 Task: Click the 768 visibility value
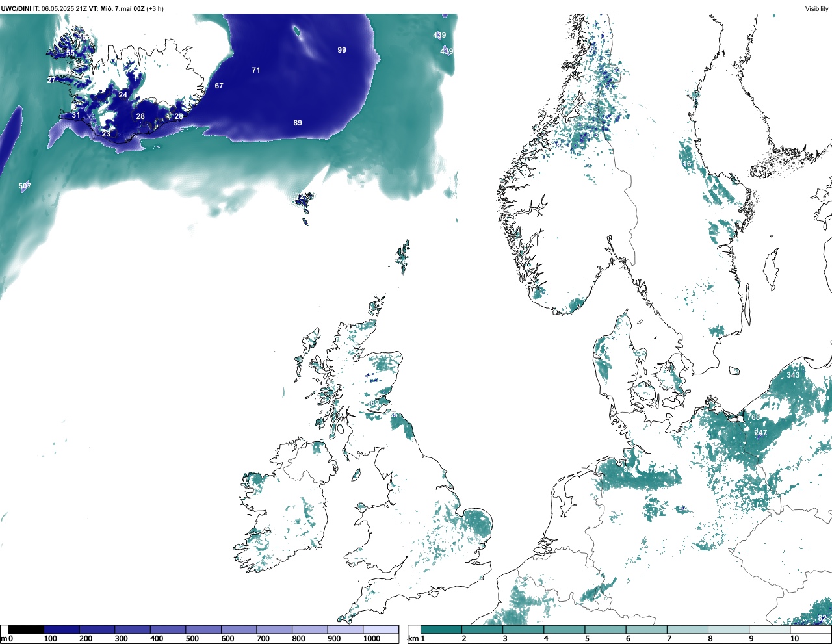[753, 417]
